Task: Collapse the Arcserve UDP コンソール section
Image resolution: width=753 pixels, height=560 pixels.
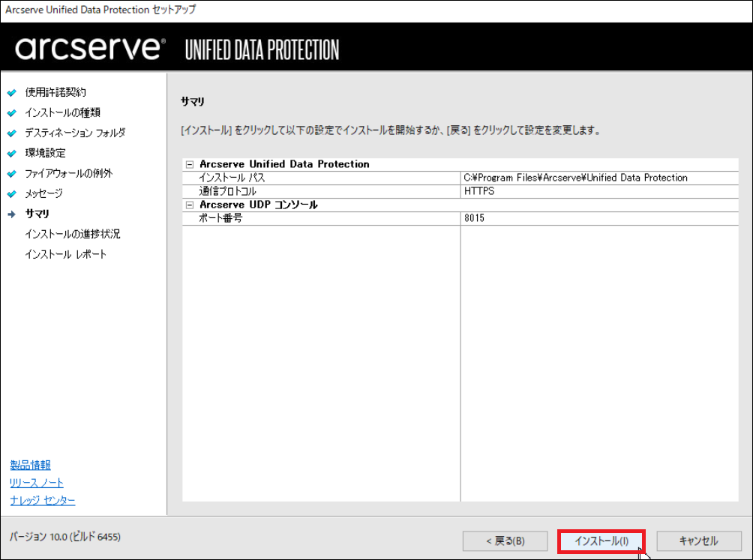Action: point(190,205)
